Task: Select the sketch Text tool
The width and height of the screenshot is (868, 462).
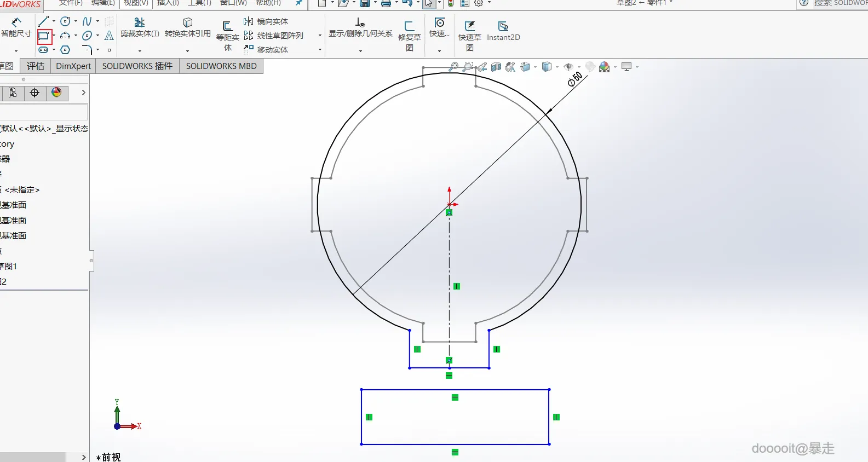Action: 109,36
